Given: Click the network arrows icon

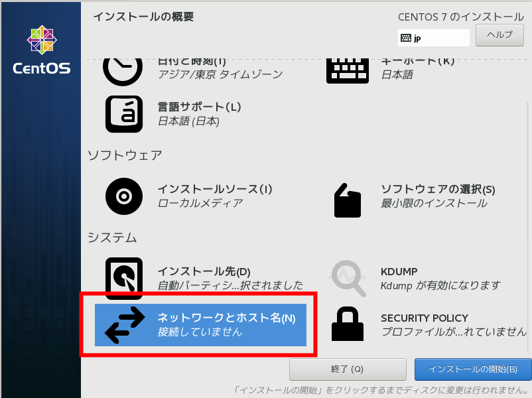Looking at the screenshot, I should click(x=125, y=325).
